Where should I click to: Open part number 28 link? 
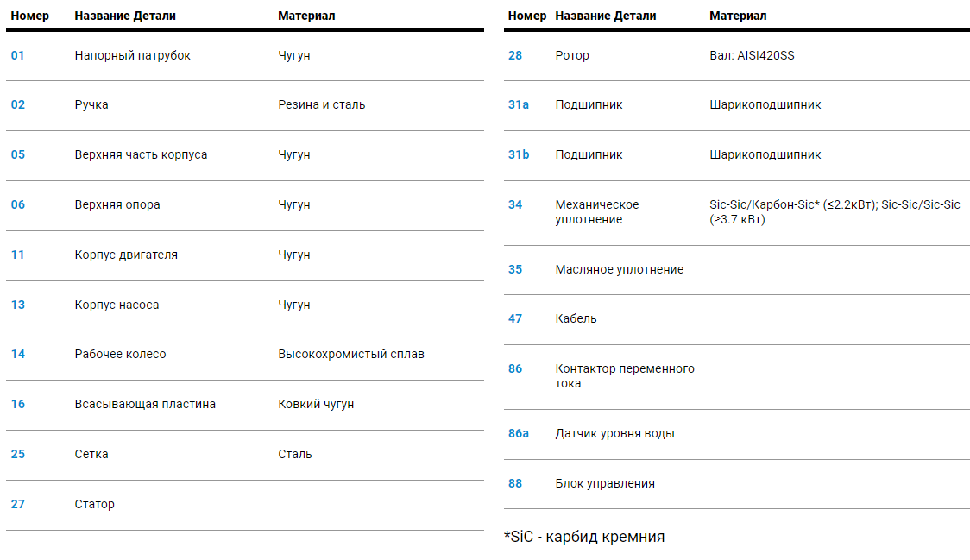pyautogui.click(x=515, y=55)
